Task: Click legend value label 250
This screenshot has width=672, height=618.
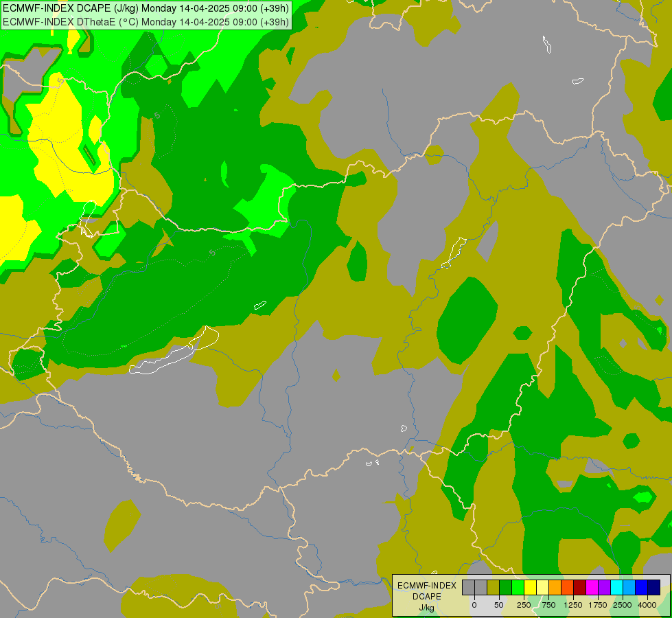Action: coord(524,605)
